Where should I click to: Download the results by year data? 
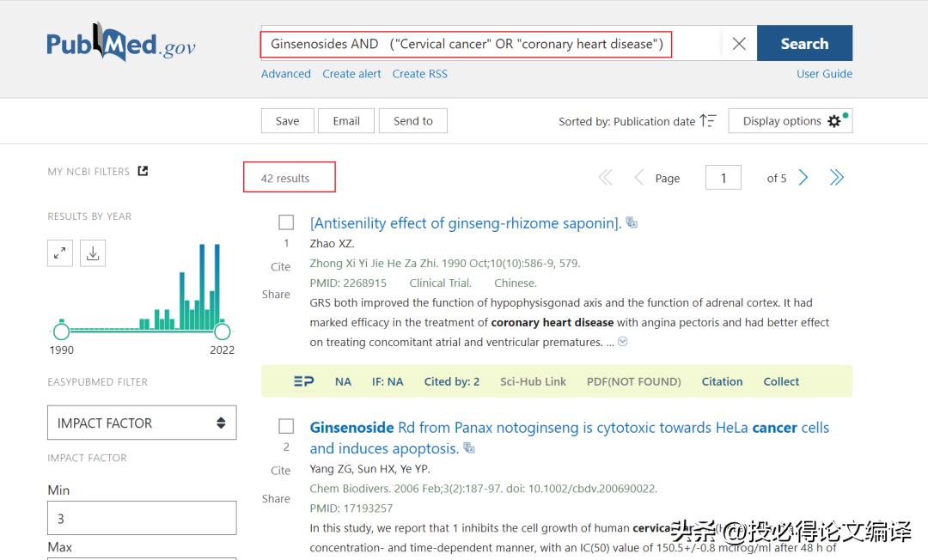[x=93, y=253]
